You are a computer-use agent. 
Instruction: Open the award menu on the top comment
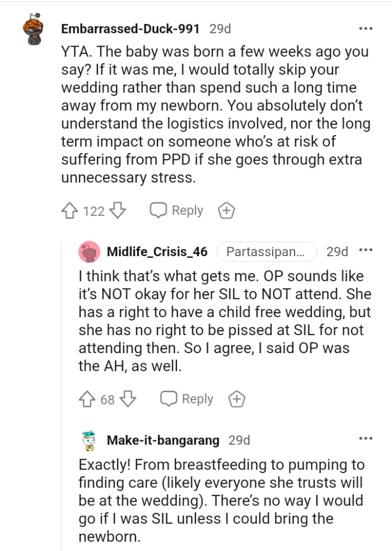(226, 210)
